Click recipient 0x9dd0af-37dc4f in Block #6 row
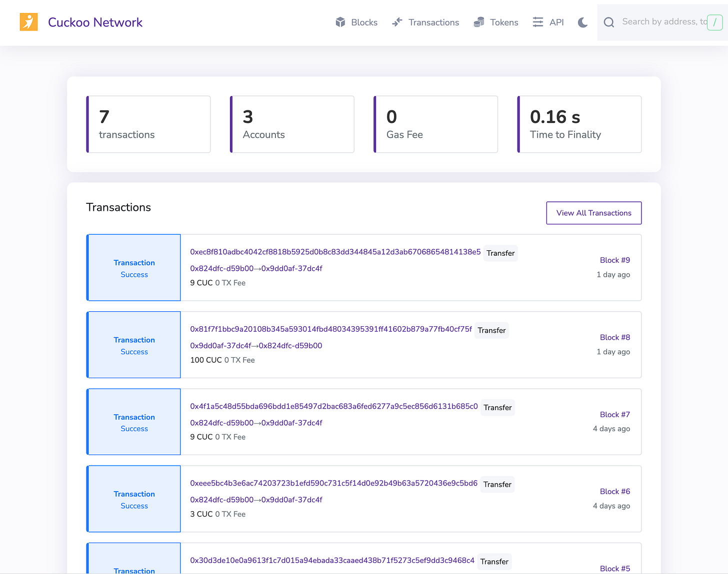The image size is (728, 574). 292,500
